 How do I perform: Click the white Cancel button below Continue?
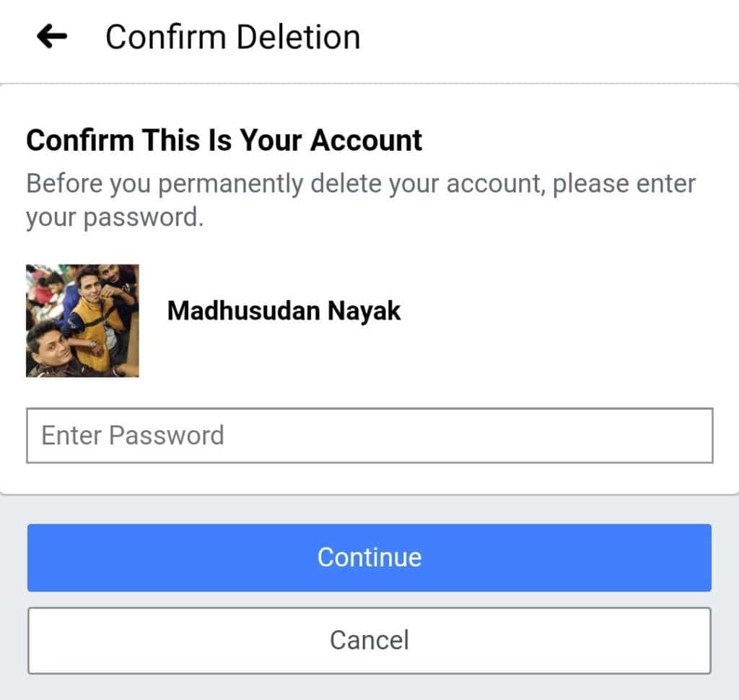point(369,640)
